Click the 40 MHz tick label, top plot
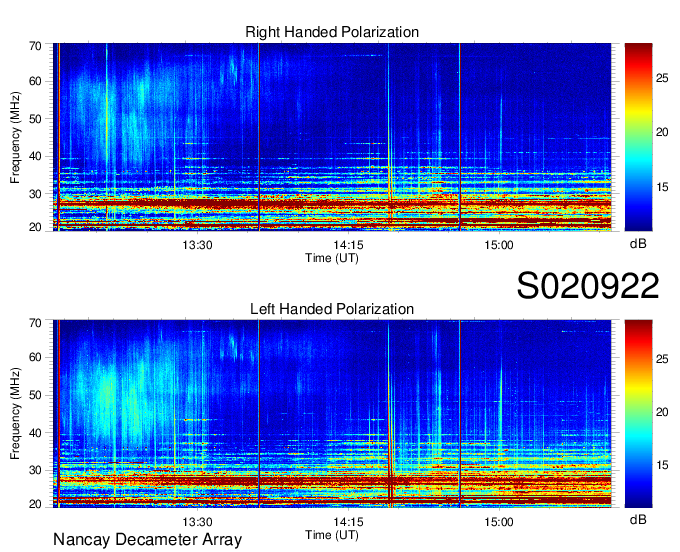Viewport: 680px width, 552px height. tap(35, 157)
